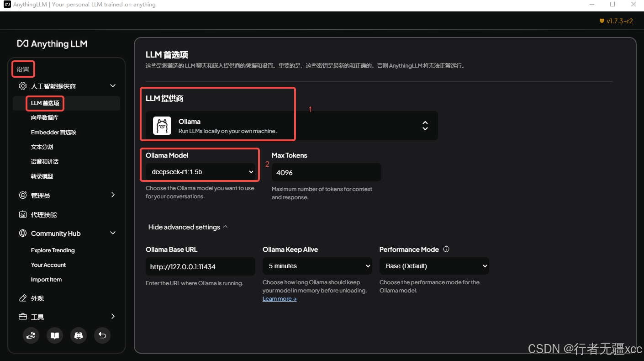Click the Ollama Keep Alive label
This screenshot has height=361, width=644.
click(290, 250)
